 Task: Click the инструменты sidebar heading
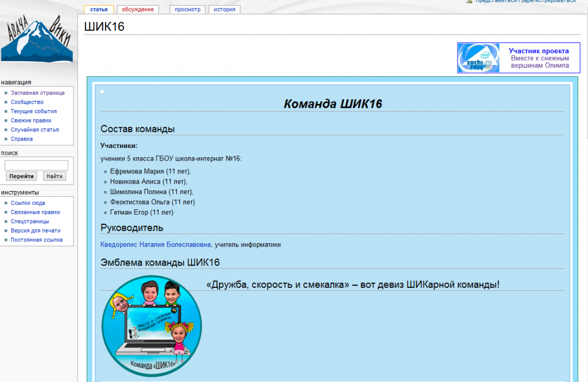coord(20,193)
